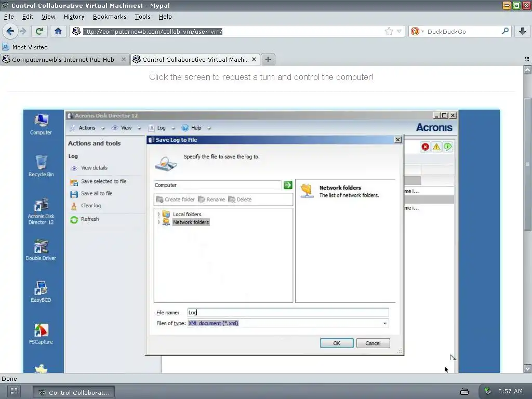Open the taskbar start menu grid icon

pyautogui.click(x=14, y=391)
